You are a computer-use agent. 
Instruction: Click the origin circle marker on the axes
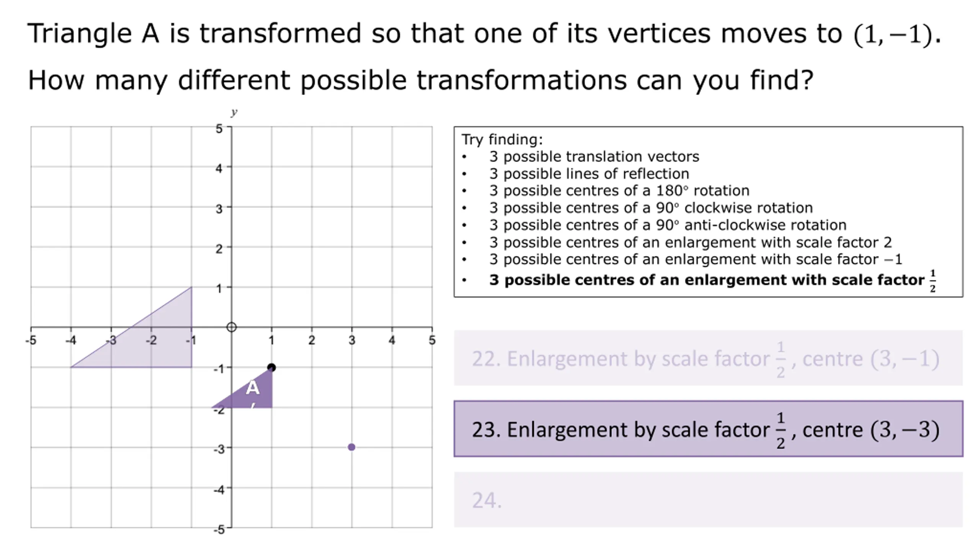coord(231,327)
